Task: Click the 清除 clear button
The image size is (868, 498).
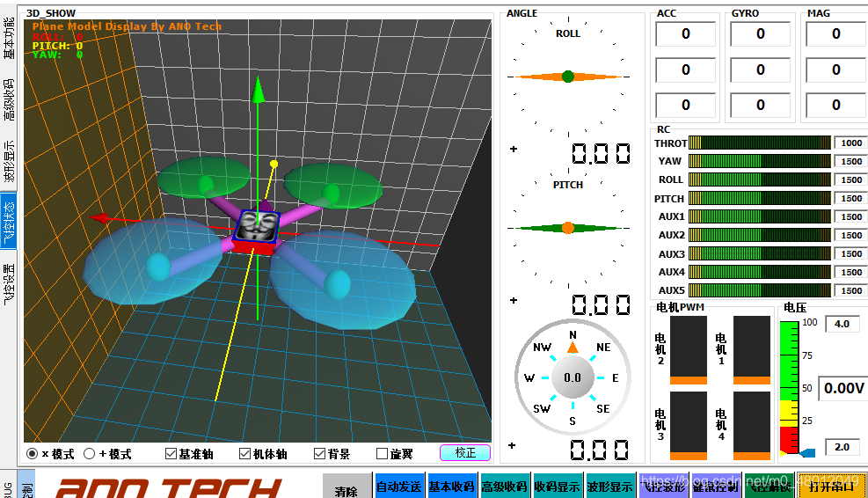Action: (346, 487)
